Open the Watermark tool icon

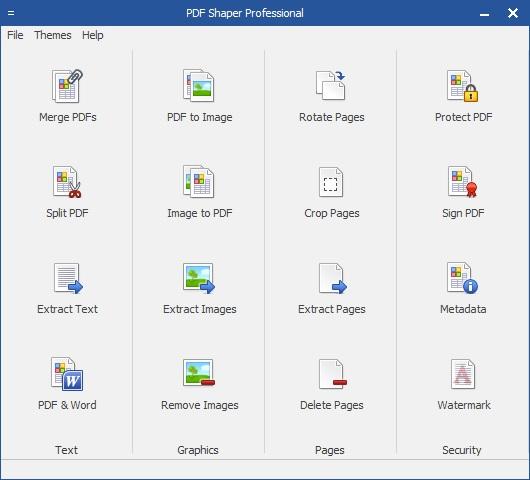pos(463,374)
